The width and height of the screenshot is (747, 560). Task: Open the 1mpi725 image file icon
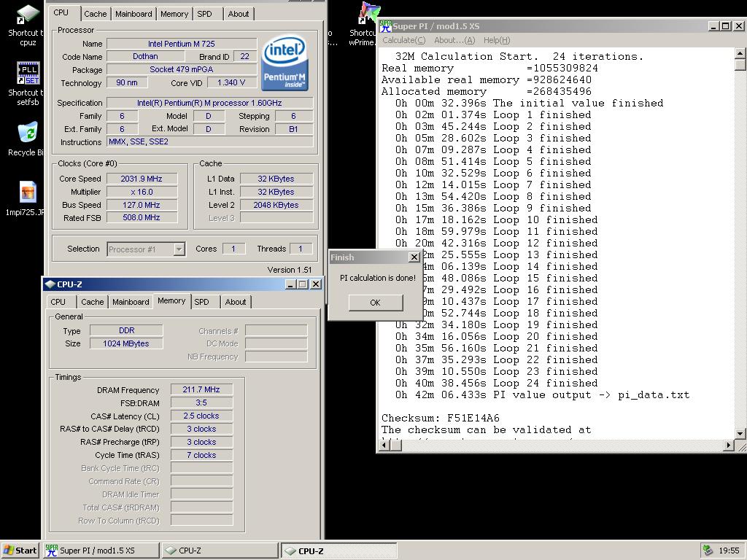pyautogui.click(x=28, y=192)
